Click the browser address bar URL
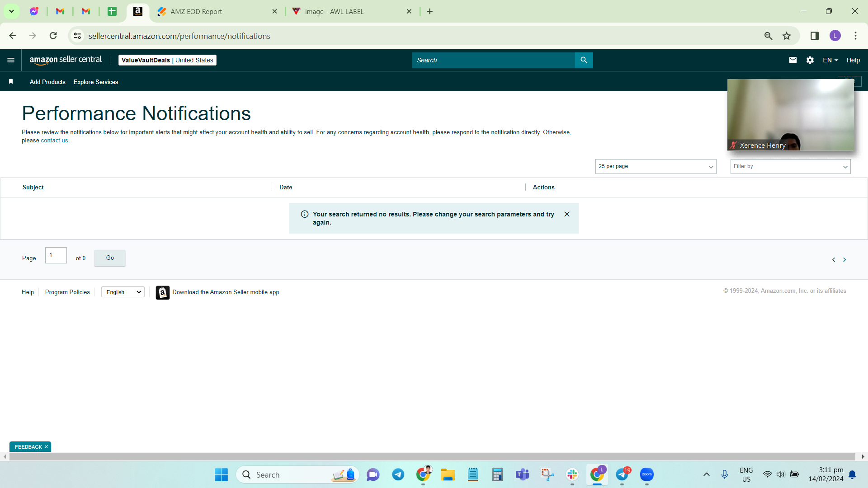Screen dimensions: 868x488 pyautogui.click(x=179, y=36)
